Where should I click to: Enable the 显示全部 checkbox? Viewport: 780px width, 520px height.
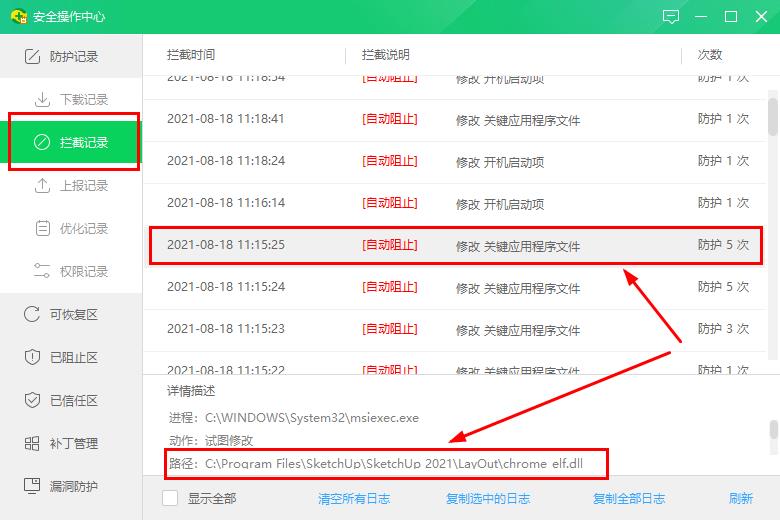click(171, 498)
